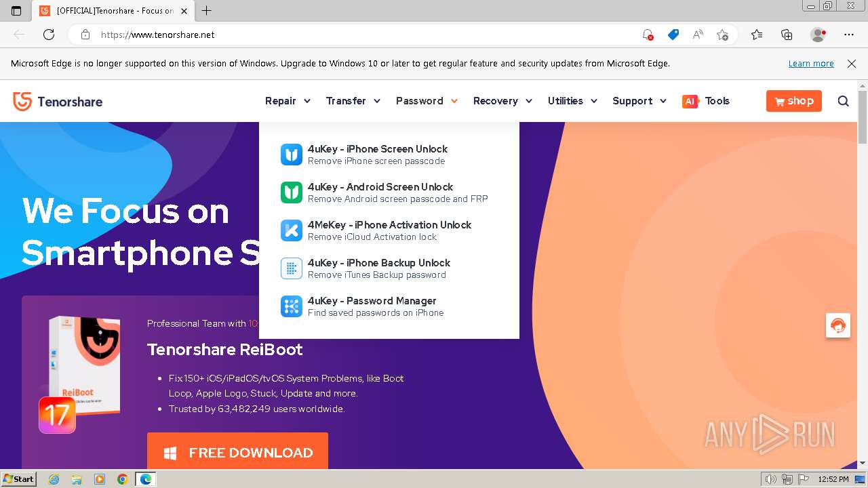Open 4uKey Android Screen Unlock icon

point(292,192)
